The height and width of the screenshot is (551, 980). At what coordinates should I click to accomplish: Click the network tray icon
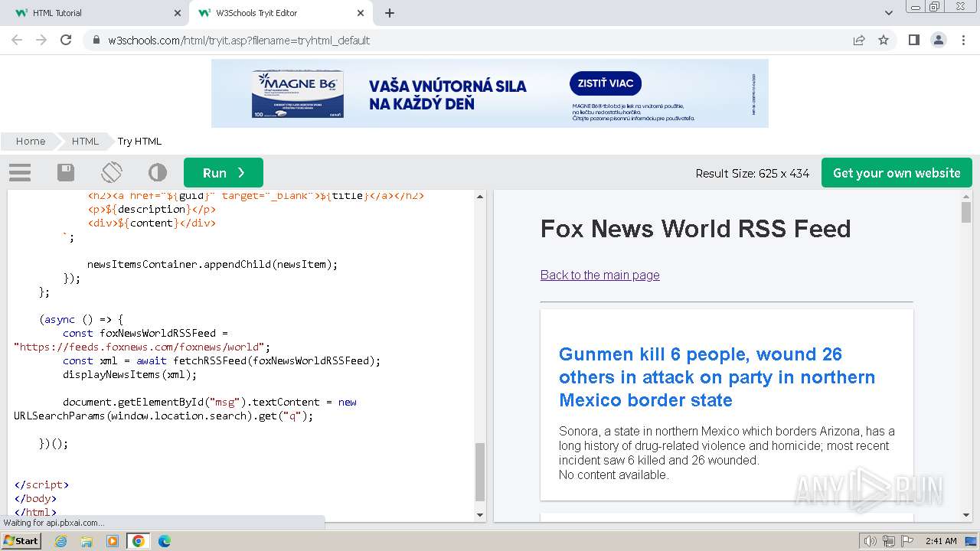[x=889, y=541]
